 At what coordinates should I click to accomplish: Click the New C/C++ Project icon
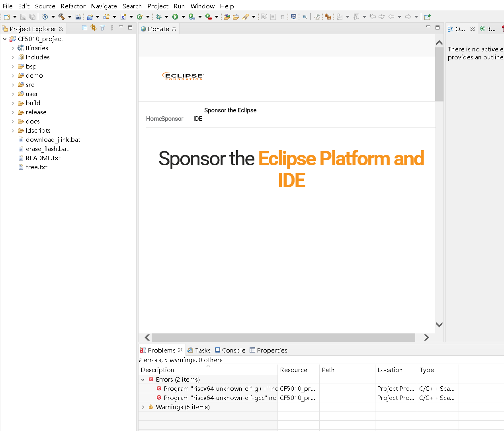click(90, 17)
